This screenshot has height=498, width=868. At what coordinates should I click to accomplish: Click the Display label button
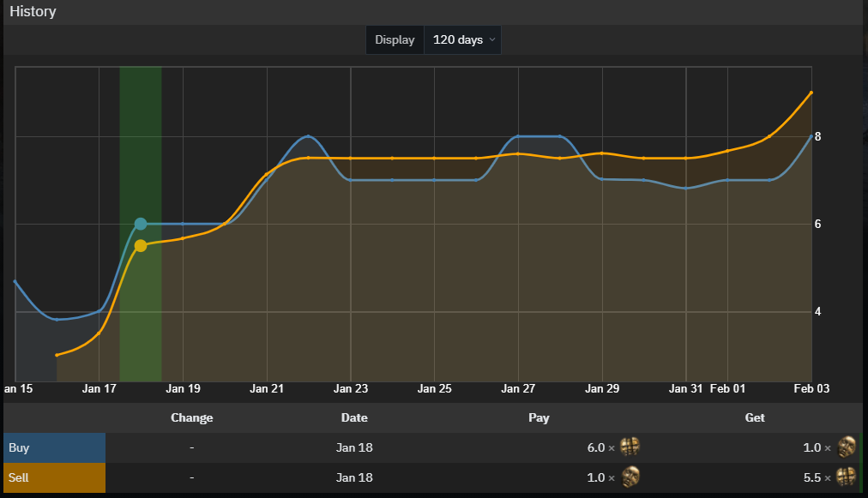point(395,39)
